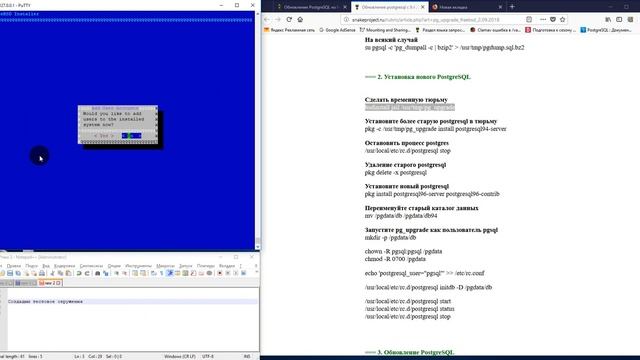Click the Zoom In icon in Notepad++
The image size is (640, 360).
tap(117, 273)
